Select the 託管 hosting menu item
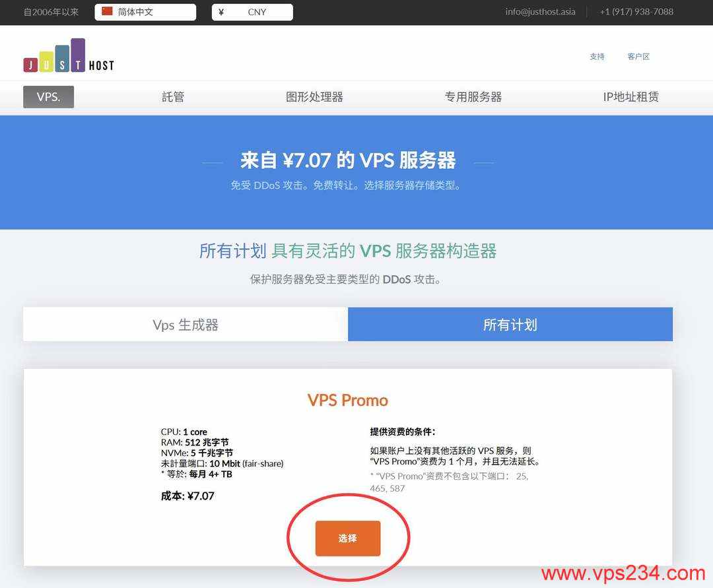 coord(173,97)
